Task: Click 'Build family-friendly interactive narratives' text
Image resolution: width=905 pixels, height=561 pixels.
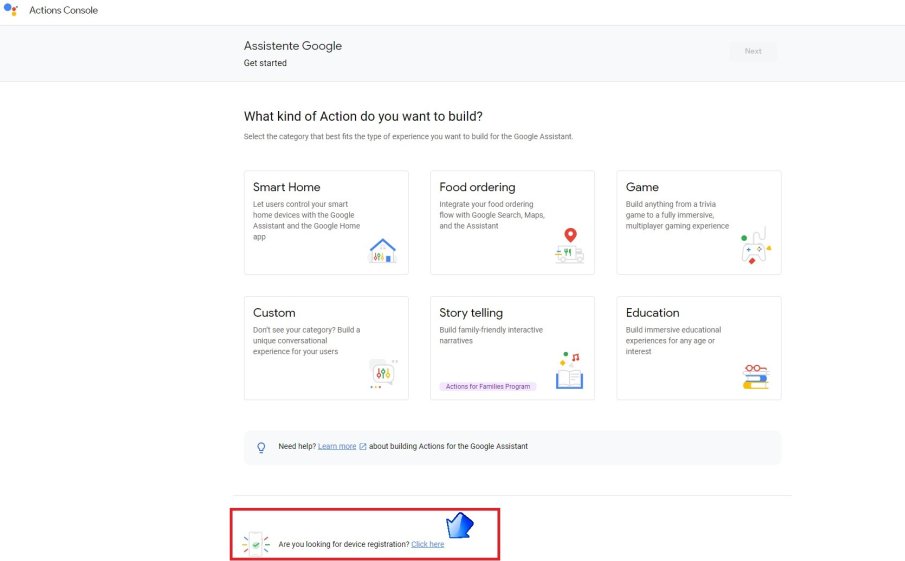Action: point(491,335)
